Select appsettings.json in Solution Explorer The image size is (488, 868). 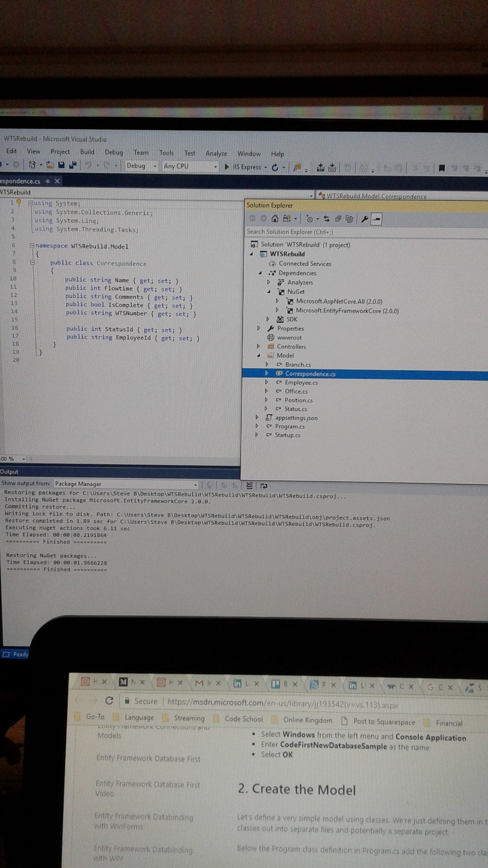[x=296, y=418]
